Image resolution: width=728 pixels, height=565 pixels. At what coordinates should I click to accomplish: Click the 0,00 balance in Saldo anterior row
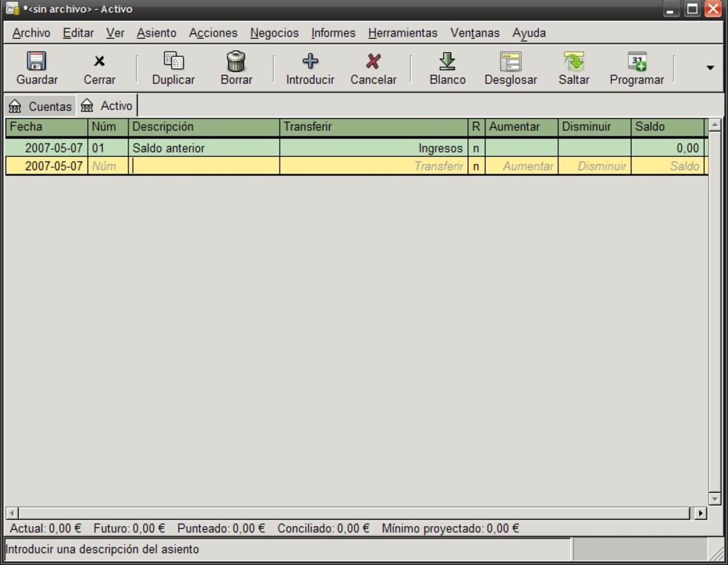coord(668,148)
